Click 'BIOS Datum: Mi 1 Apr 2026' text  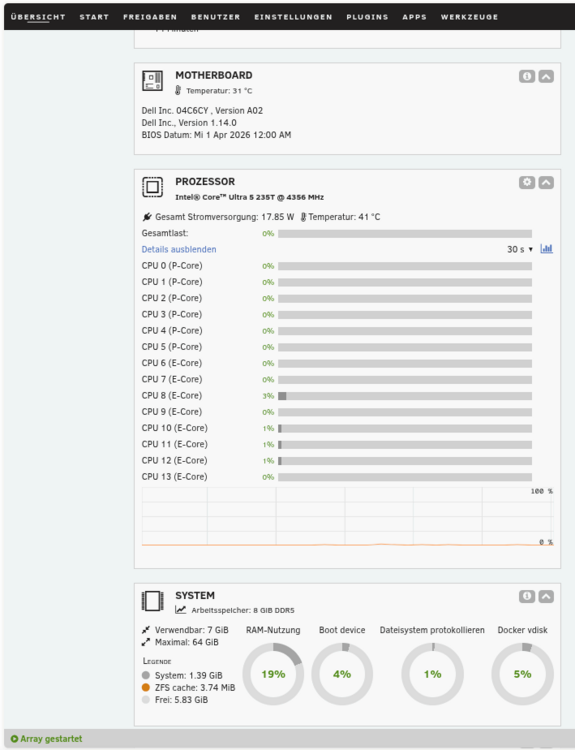pos(196,135)
